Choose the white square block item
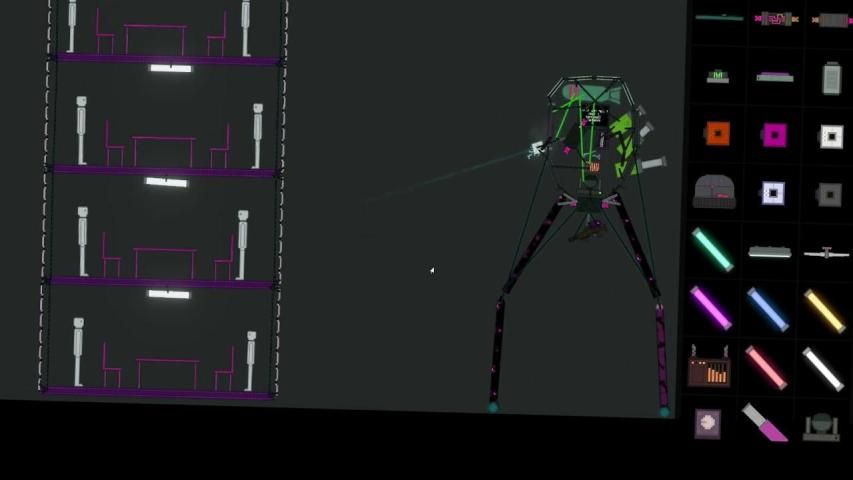This screenshot has width=853, height=480. pyautogui.click(x=830, y=136)
